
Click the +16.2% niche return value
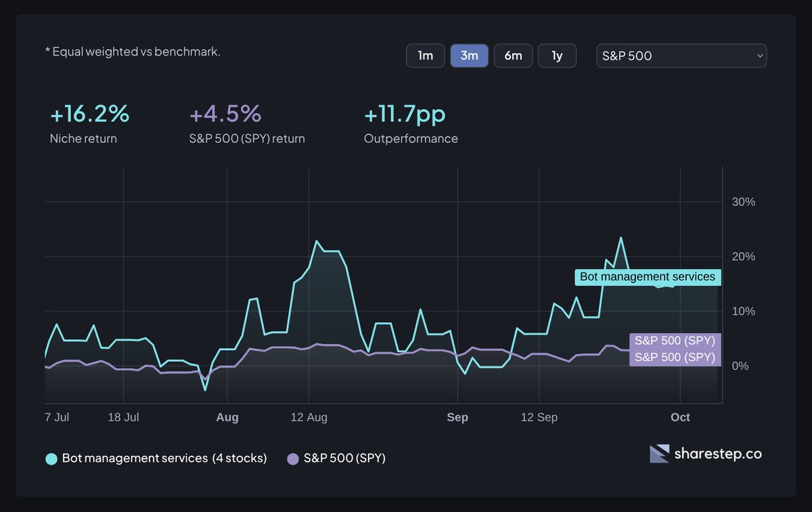[x=89, y=114]
